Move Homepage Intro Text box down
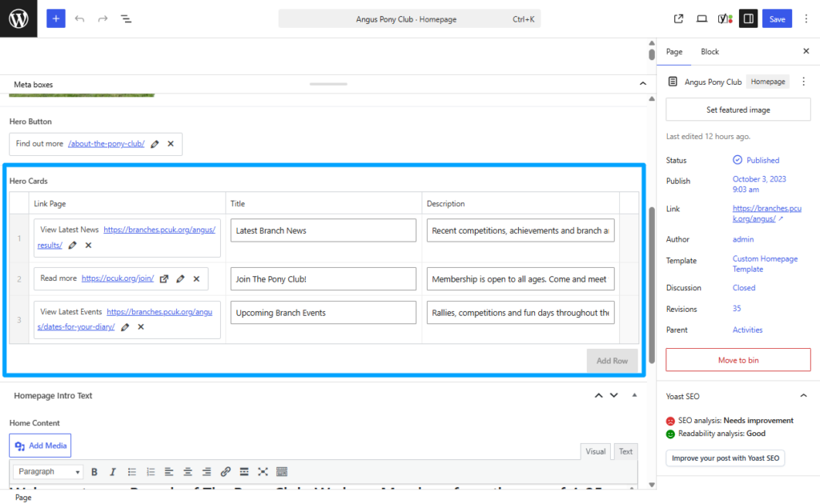Viewport: 820px width, 504px height. coord(614,395)
